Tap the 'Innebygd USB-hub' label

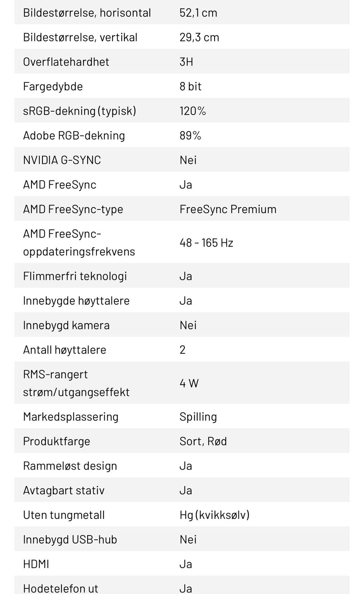[x=70, y=539]
